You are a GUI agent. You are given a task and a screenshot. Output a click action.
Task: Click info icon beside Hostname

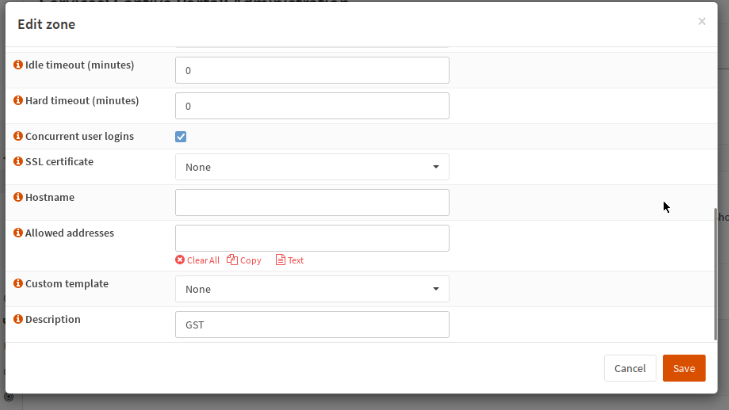pyautogui.click(x=18, y=198)
